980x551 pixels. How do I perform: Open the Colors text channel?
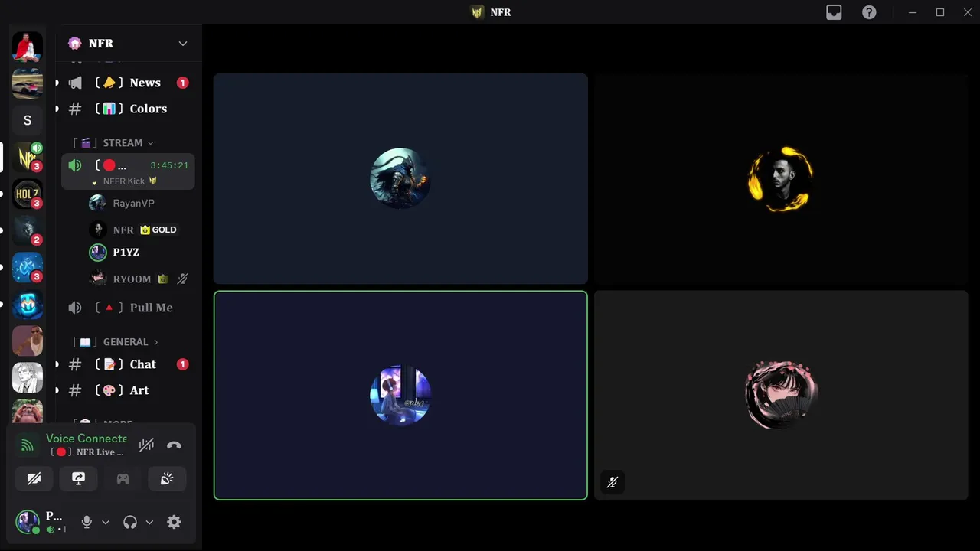128,109
